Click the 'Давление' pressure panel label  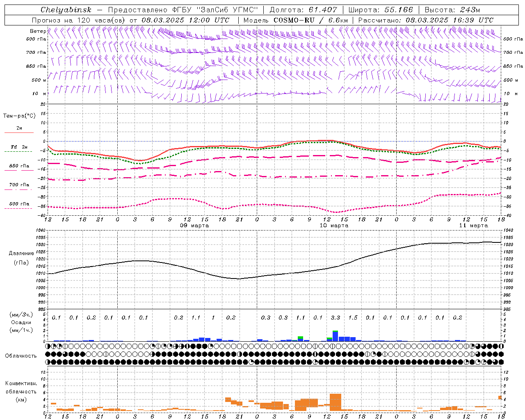pos(21,253)
